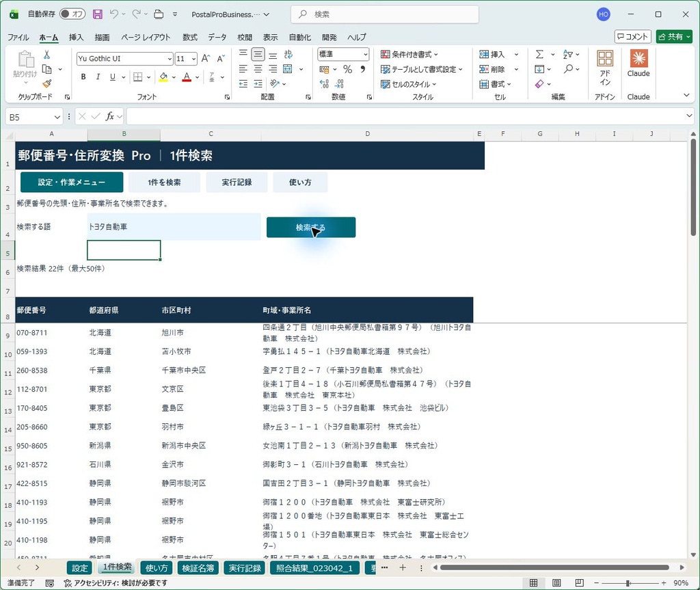Decrease font size with smaller A icon

coord(221,59)
